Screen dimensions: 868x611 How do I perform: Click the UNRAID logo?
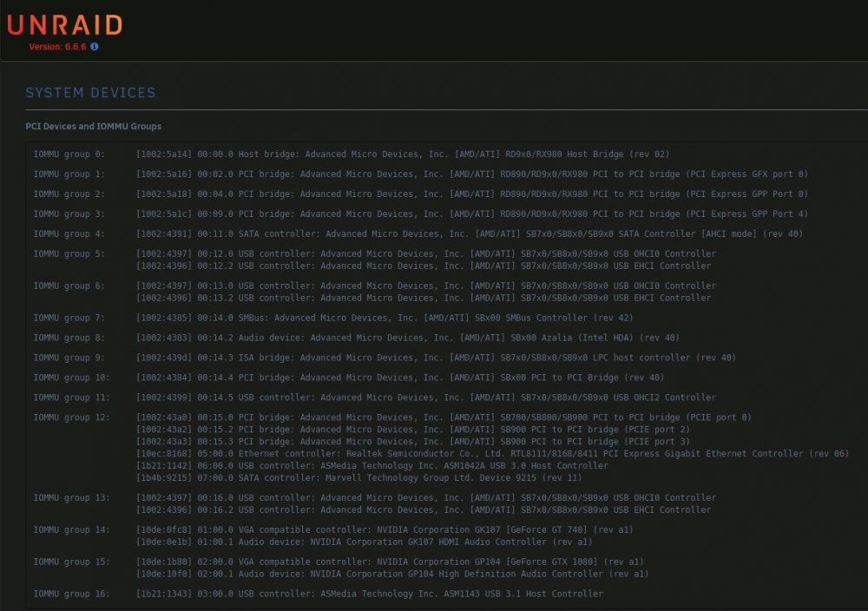[x=65, y=25]
